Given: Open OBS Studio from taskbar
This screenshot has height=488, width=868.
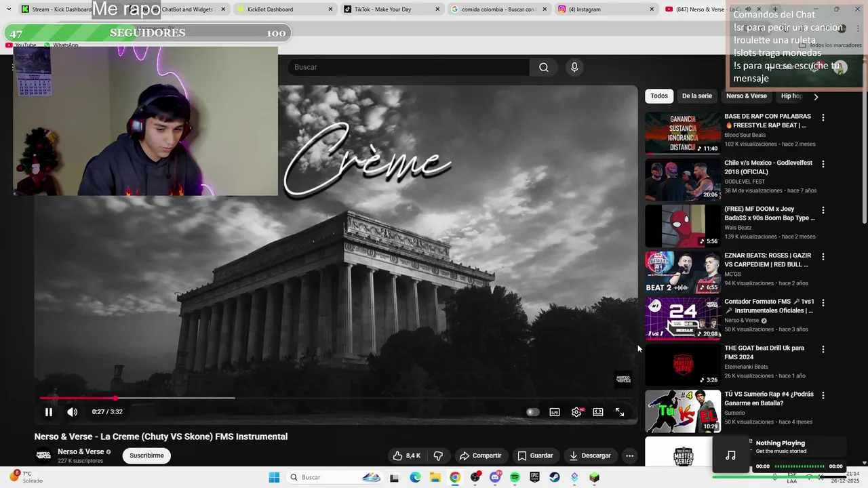Looking at the screenshot, I should (475, 477).
